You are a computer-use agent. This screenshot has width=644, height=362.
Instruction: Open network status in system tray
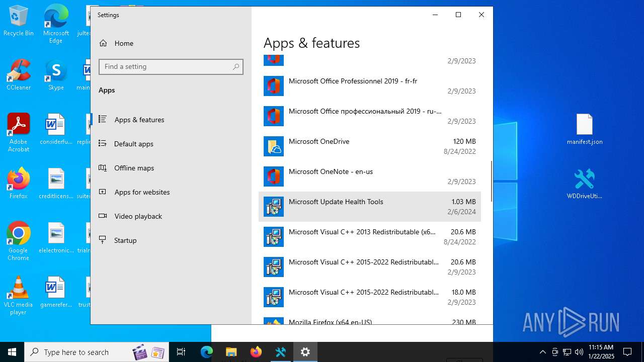(x=567, y=352)
